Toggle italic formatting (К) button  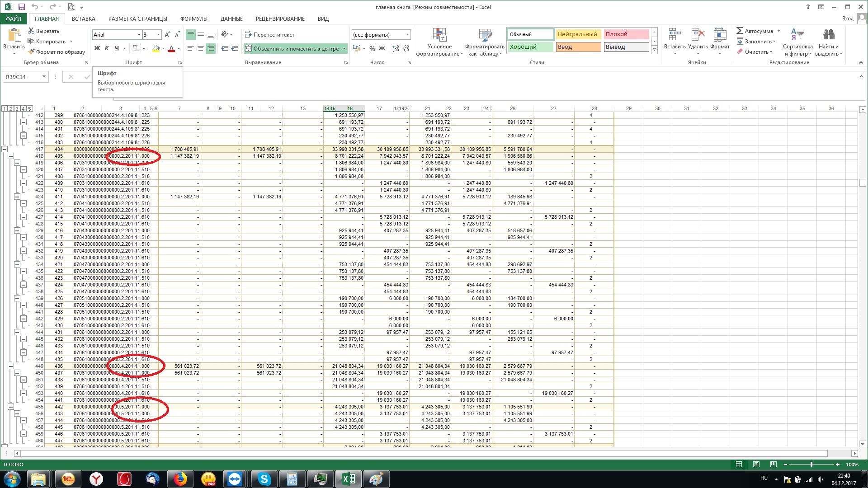[107, 48]
